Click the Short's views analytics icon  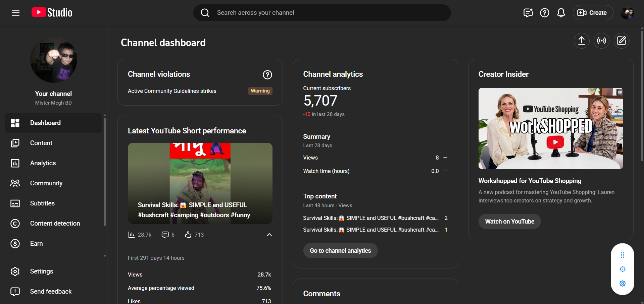(131, 235)
